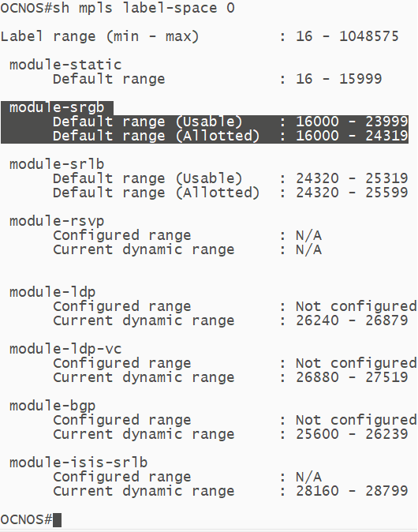Click the ldp-vc dynamic range 26880 - 27519

point(352,377)
